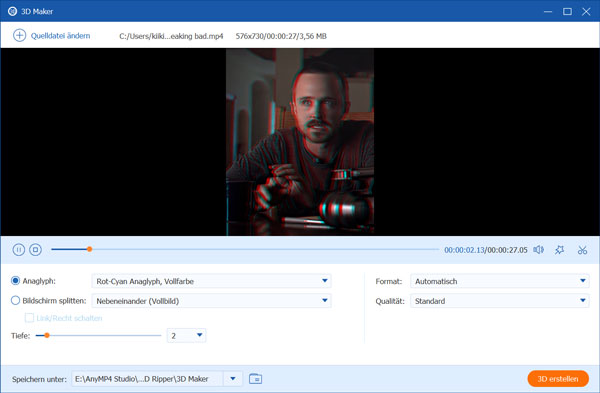Toggle the Link/Recht schalten checkbox

point(29,318)
